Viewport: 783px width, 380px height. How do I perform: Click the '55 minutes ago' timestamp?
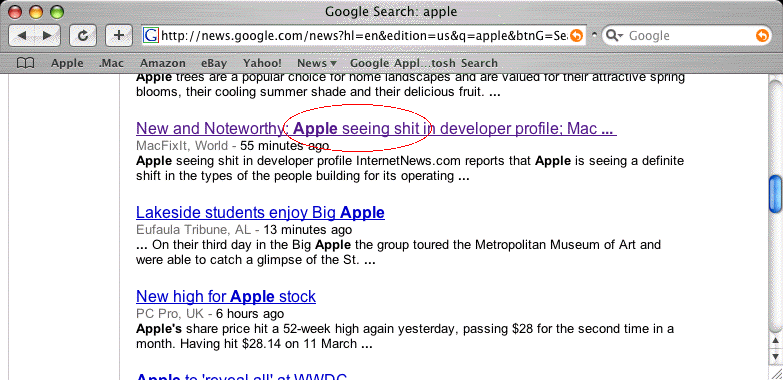pyautogui.click(x=285, y=146)
